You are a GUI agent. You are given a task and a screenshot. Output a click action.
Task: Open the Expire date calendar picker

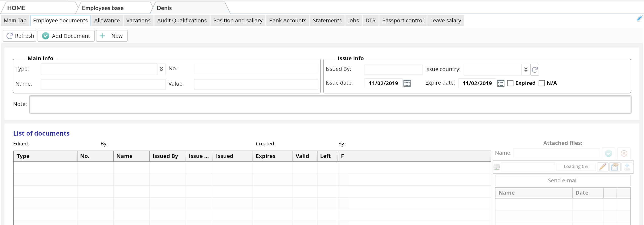point(501,83)
